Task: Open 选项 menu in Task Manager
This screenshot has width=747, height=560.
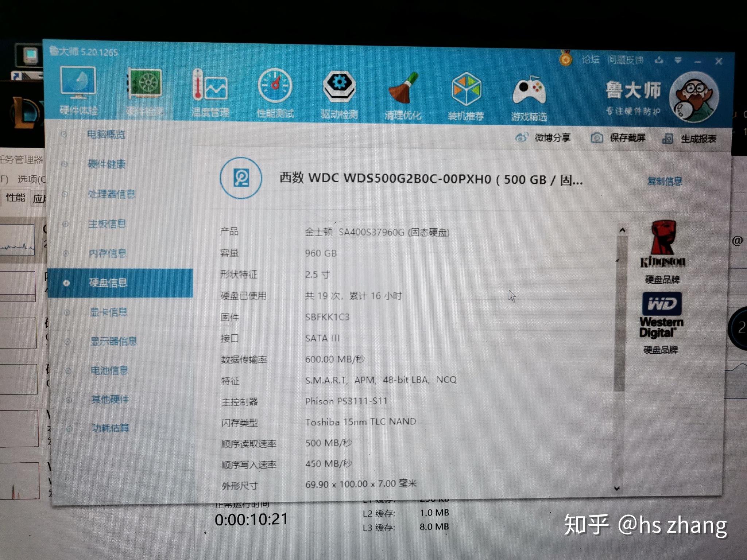Action: tap(31, 179)
